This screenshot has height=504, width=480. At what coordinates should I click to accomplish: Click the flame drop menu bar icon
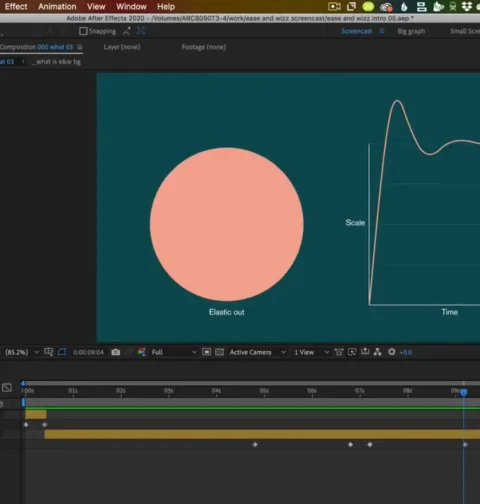404,7
